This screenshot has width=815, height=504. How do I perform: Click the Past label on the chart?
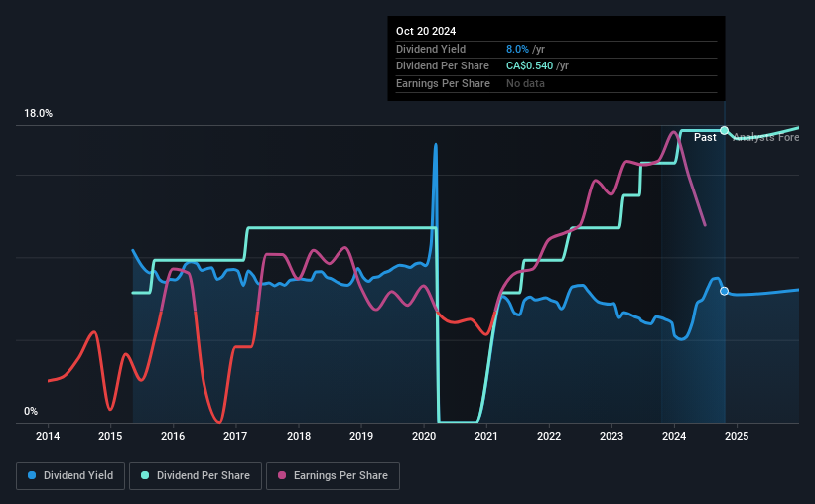coord(705,137)
